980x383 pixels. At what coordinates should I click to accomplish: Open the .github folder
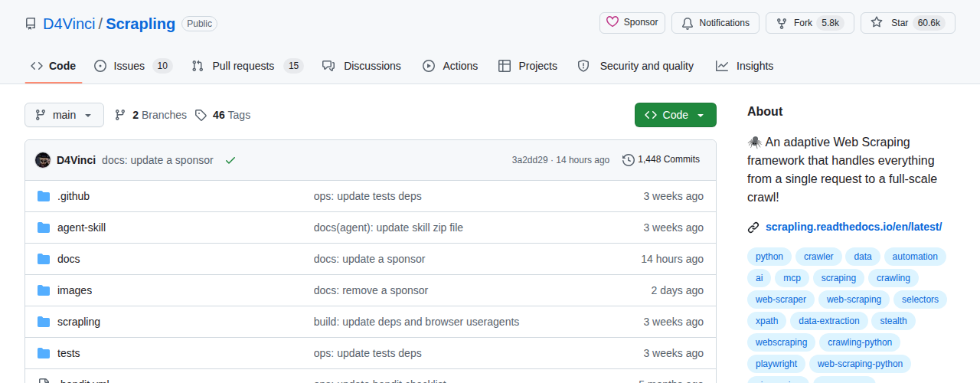[73, 196]
